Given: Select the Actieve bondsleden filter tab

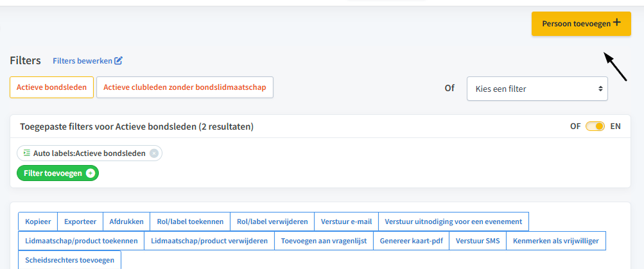Looking at the screenshot, I should pos(52,87).
